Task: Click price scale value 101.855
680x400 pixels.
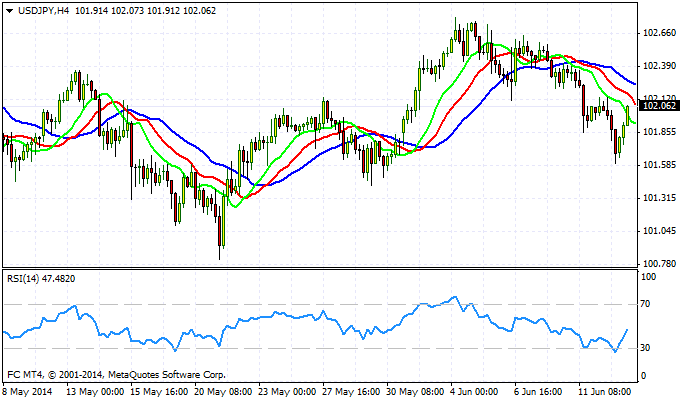Action: (x=659, y=132)
